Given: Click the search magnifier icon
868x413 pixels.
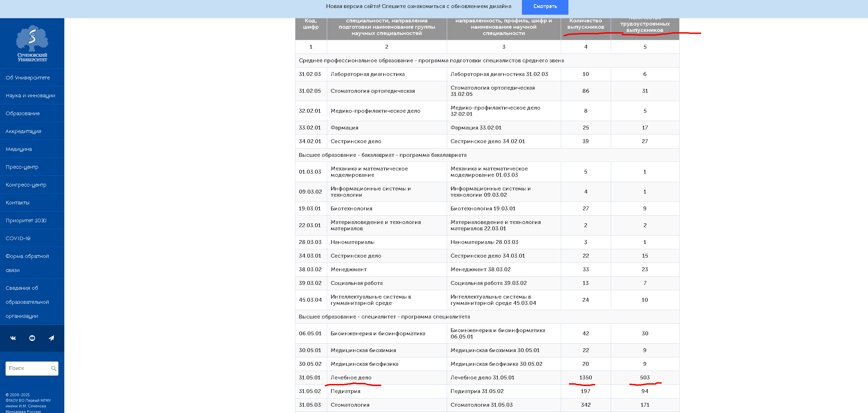Looking at the screenshot, I should pos(53,369).
